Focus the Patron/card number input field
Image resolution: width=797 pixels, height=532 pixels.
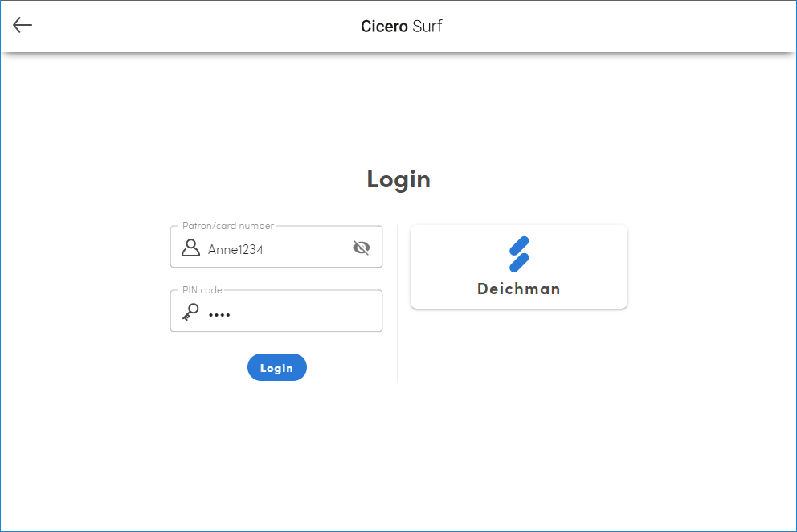pos(276,247)
